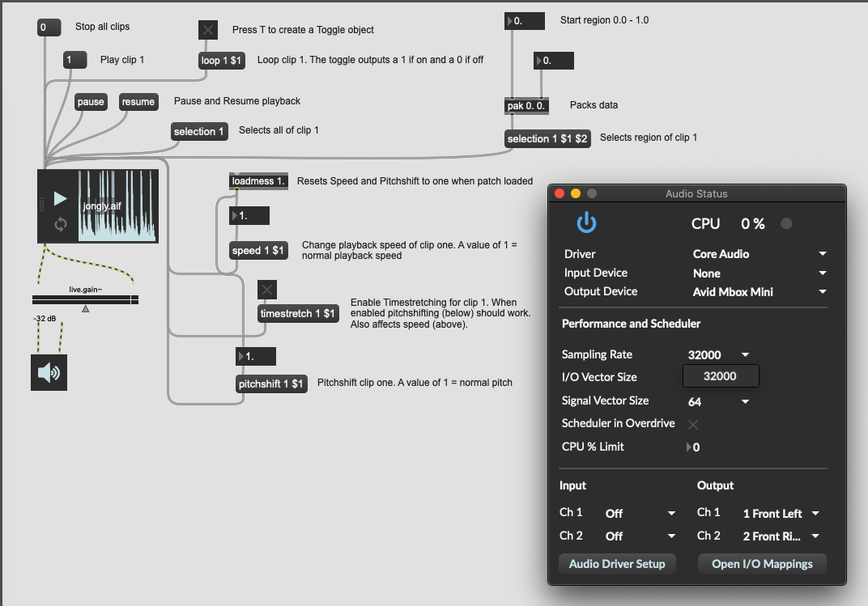
Task: Click the Open I/O Mappings button
Action: (x=762, y=564)
